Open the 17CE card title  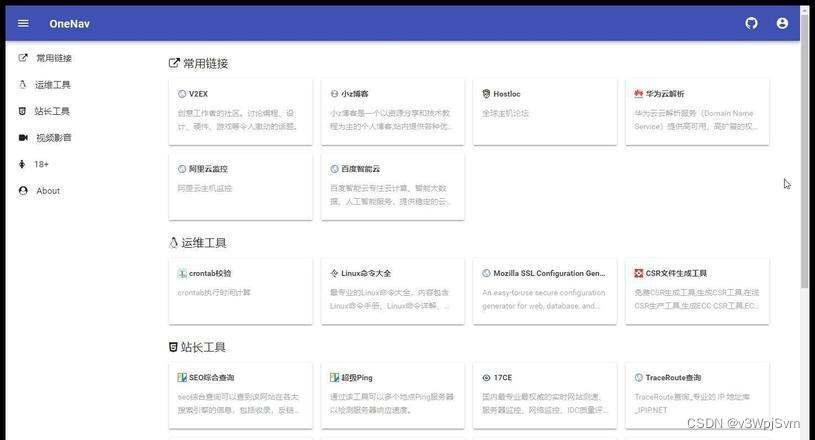(x=503, y=378)
